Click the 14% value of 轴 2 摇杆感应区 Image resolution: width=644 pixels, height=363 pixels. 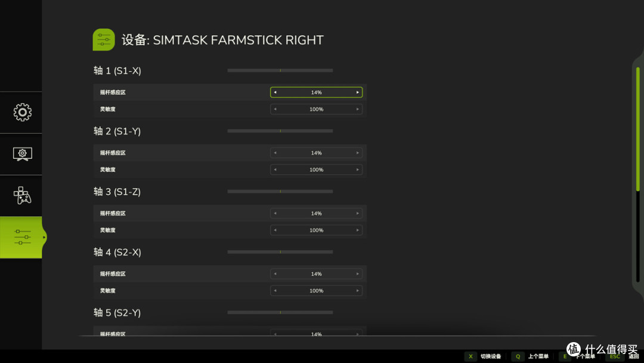316,153
